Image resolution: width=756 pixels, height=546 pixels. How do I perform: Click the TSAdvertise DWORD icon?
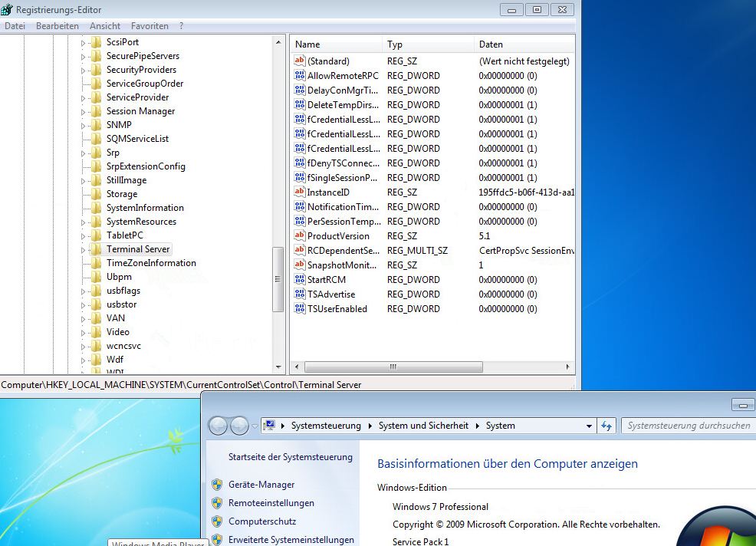click(300, 294)
